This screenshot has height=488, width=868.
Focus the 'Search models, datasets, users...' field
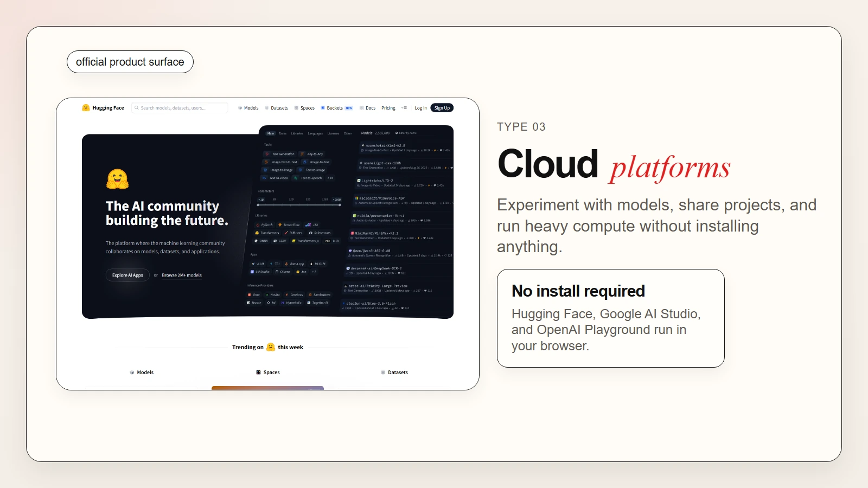pos(180,108)
